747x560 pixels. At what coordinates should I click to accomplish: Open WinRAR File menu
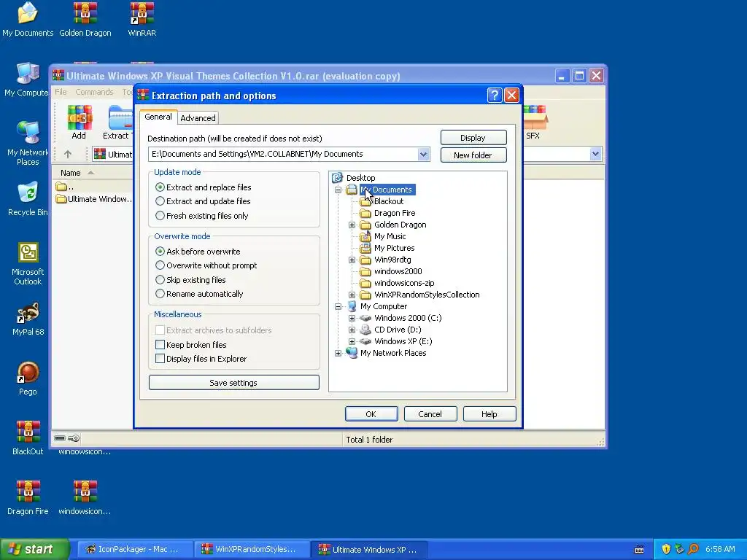pos(61,92)
